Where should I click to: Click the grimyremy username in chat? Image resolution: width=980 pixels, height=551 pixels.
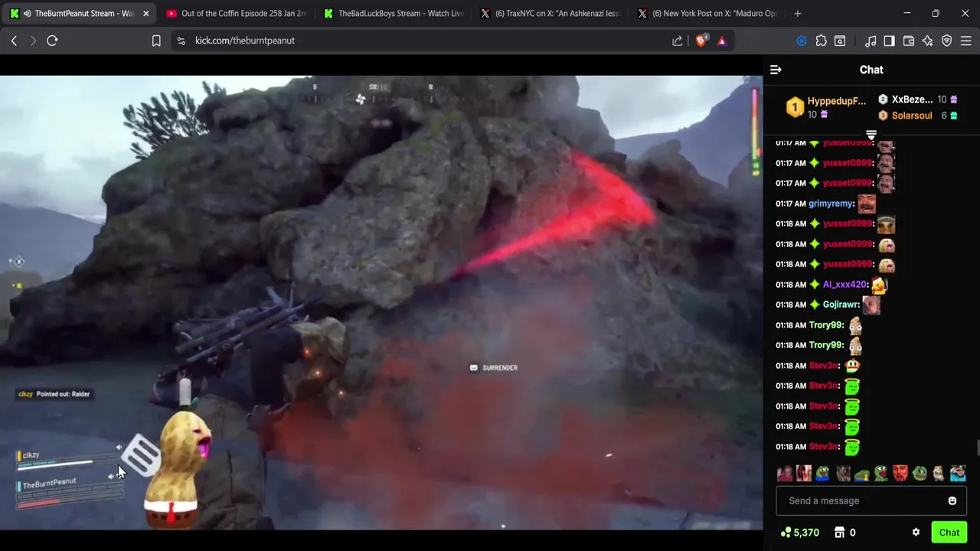831,204
